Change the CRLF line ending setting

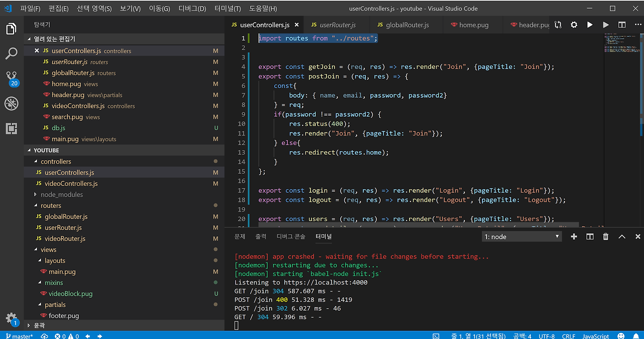tap(569, 336)
